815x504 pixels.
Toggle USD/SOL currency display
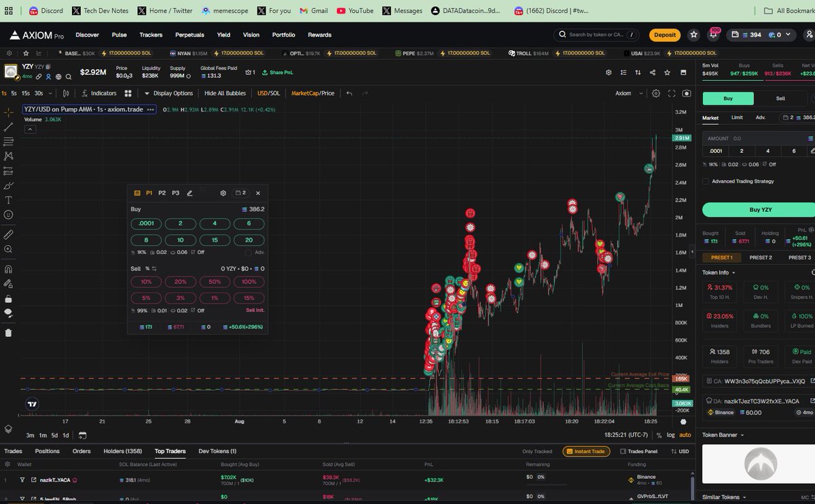(268, 93)
